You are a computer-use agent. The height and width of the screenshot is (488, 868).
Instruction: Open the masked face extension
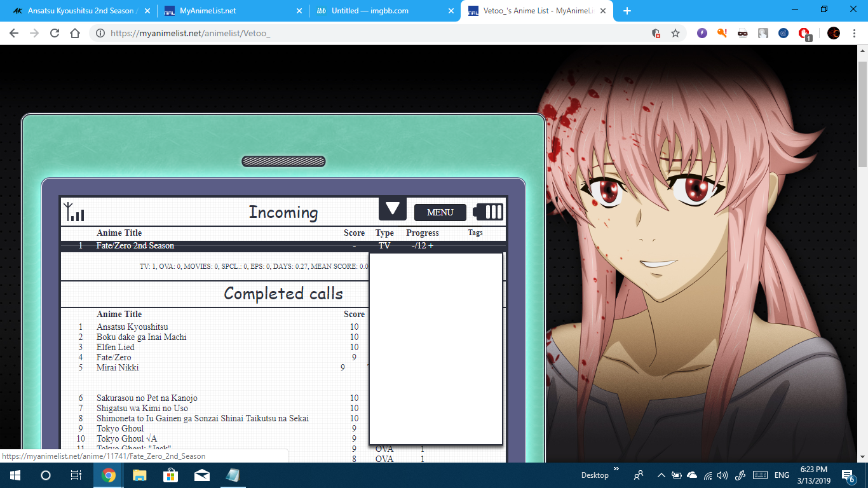click(743, 33)
